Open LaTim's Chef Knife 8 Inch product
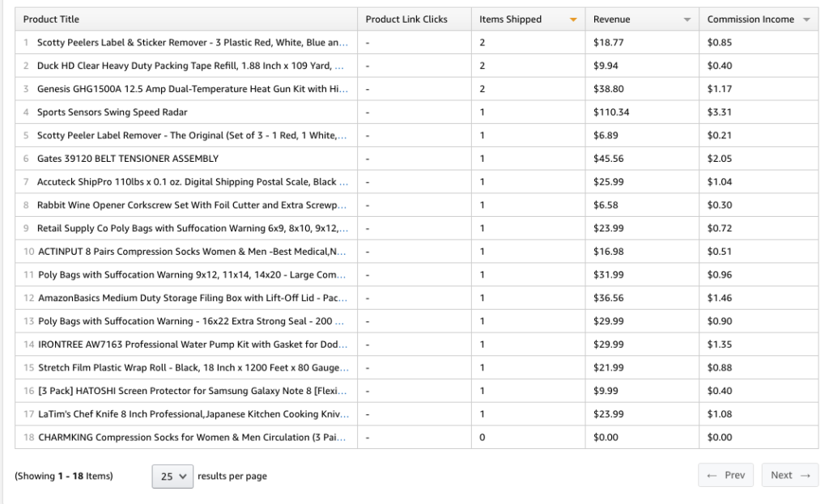 pos(193,414)
